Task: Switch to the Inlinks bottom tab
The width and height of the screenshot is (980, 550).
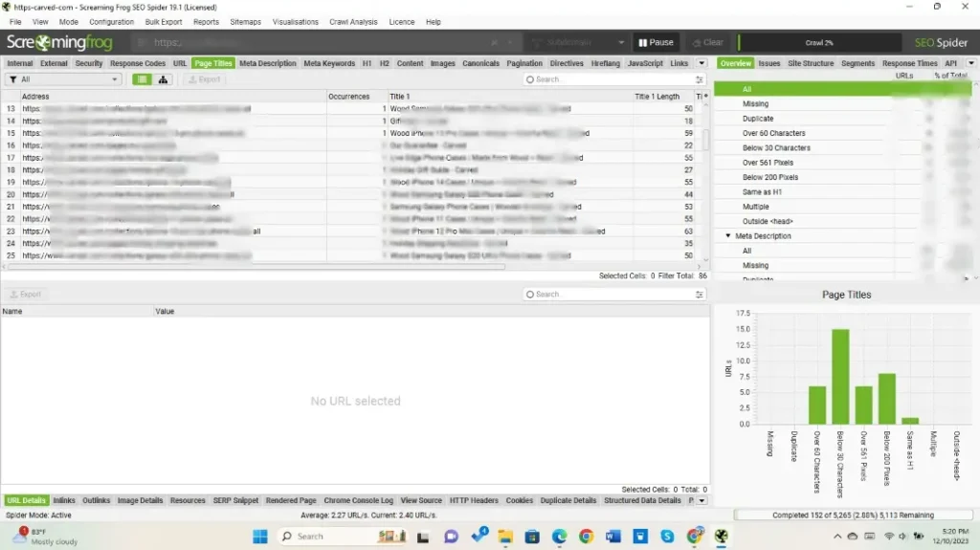Action: 64,500
